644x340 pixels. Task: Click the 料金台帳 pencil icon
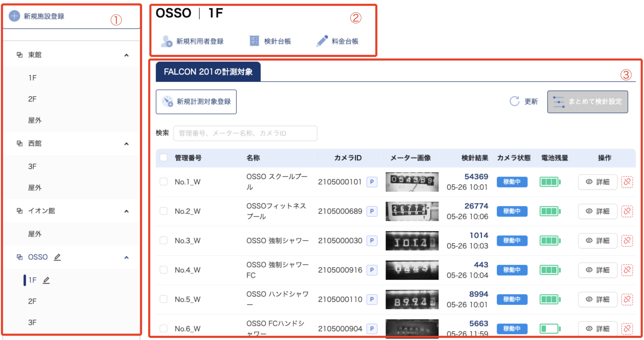[322, 41]
